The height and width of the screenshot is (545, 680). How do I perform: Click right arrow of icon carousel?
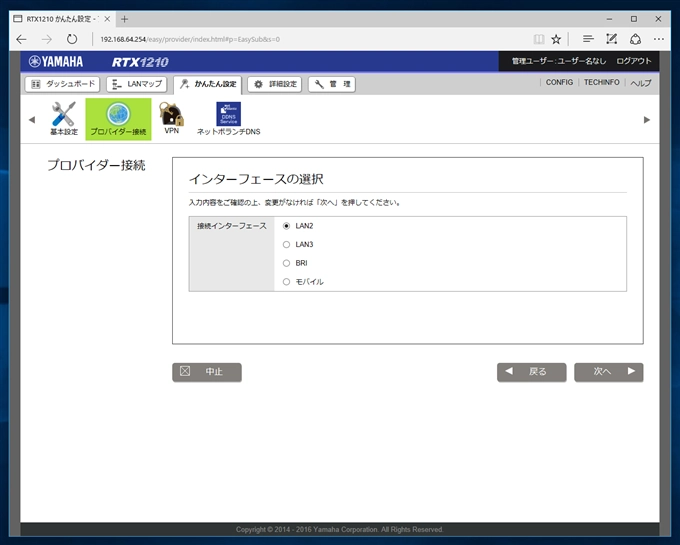click(647, 120)
